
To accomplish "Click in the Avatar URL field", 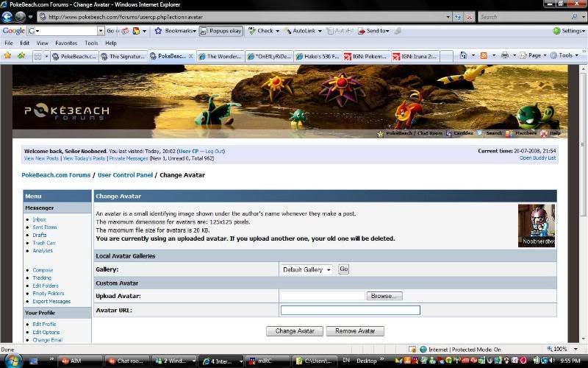I will pos(351,310).
